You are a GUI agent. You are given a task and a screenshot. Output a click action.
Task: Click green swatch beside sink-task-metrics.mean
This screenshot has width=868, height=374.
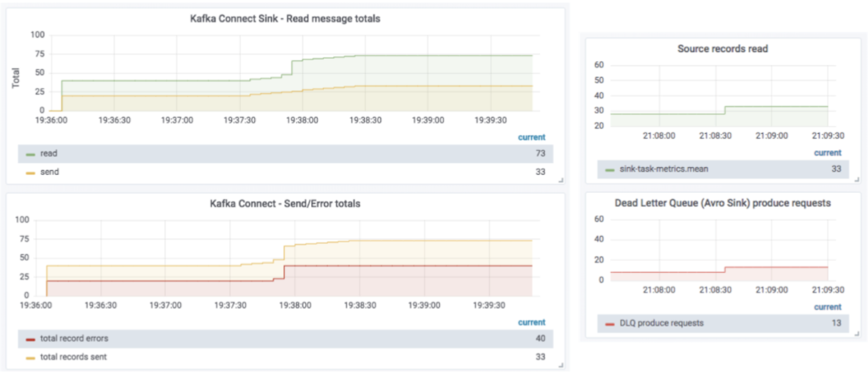pos(610,169)
